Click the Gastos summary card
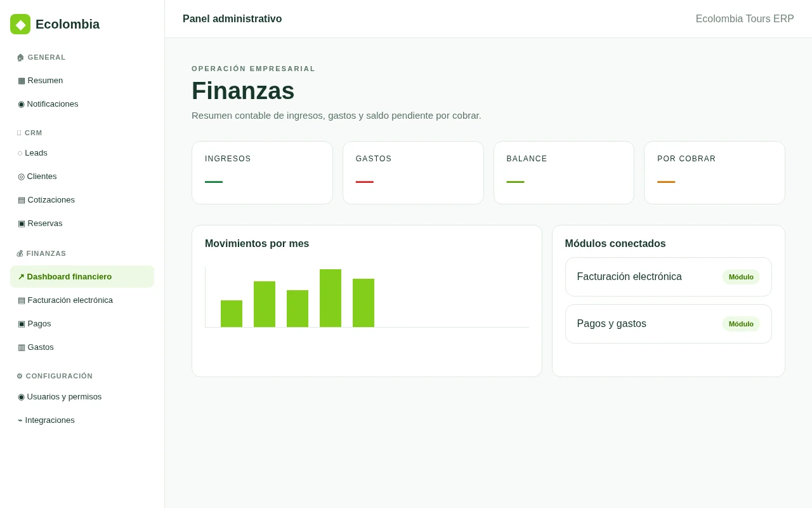 [413, 173]
